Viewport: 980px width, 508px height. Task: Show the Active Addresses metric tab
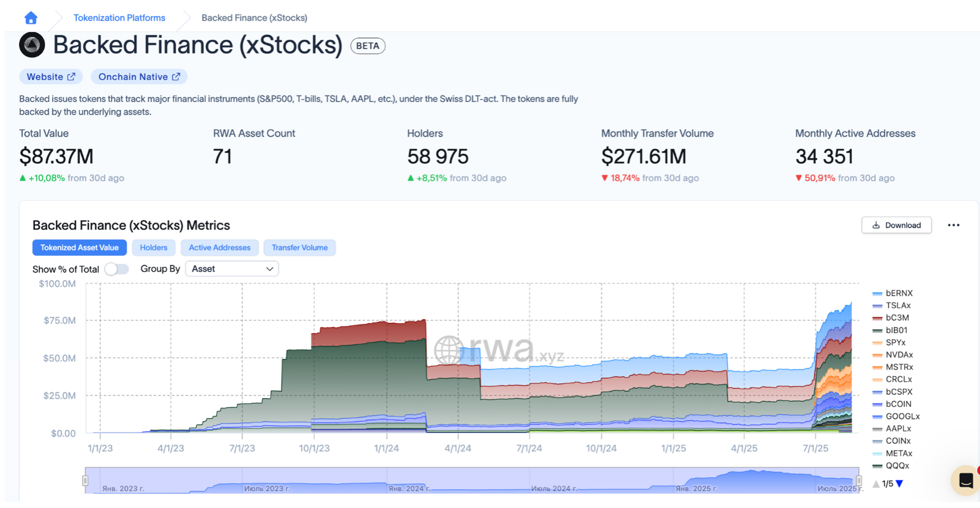(x=219, y=248)
